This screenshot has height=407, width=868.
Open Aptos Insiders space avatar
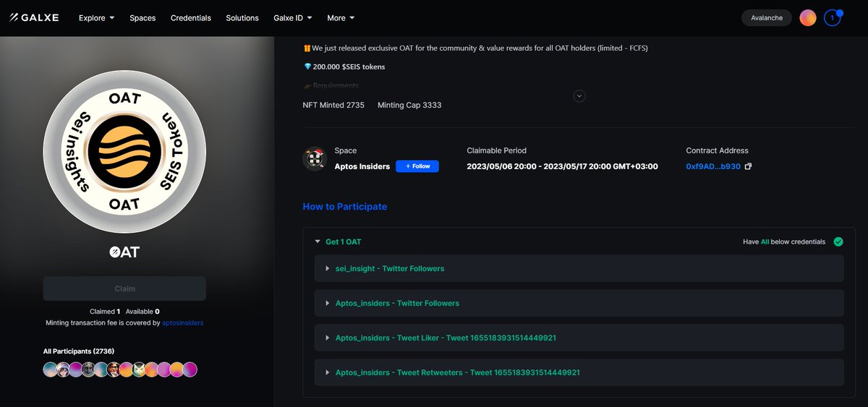(x=315, y=158)
